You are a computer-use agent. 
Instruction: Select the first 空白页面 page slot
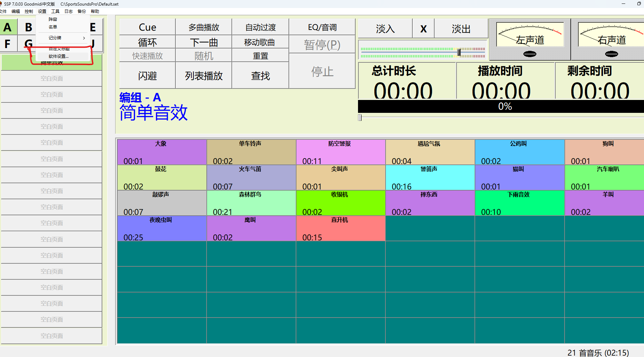click(x=51, y=79)
